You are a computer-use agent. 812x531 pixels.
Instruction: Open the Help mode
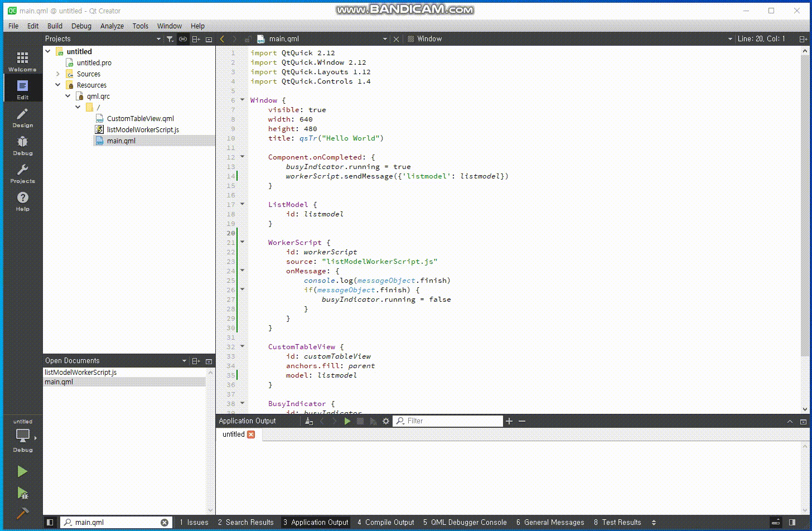point(22,201)
